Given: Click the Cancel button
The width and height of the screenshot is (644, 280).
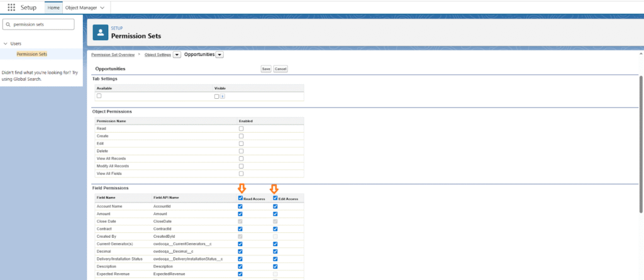Looking at the screenshot, I should 280,69.
